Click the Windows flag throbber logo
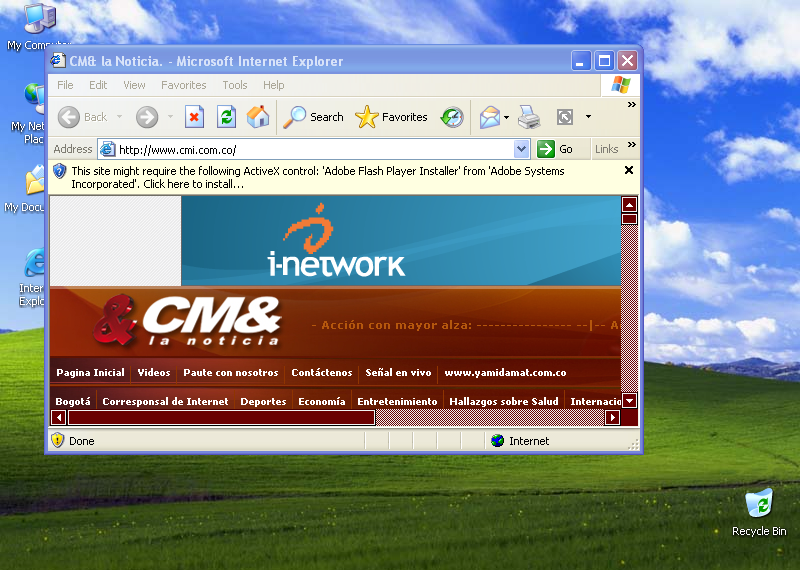Viewport: 800px width, 570px height. [620, 85]
